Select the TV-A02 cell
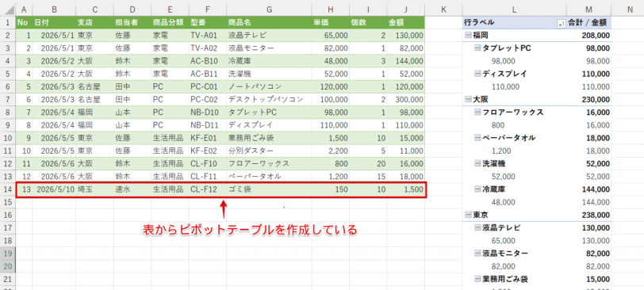 (208, 48)
